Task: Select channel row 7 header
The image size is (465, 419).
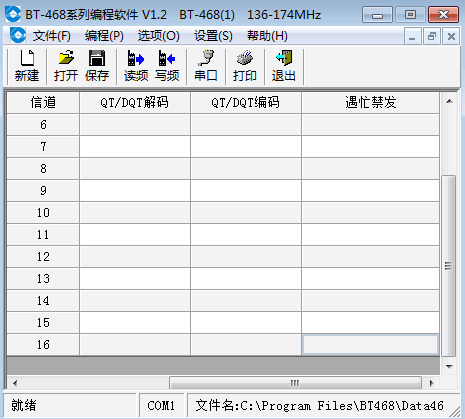Action: [x=43, y=147]
